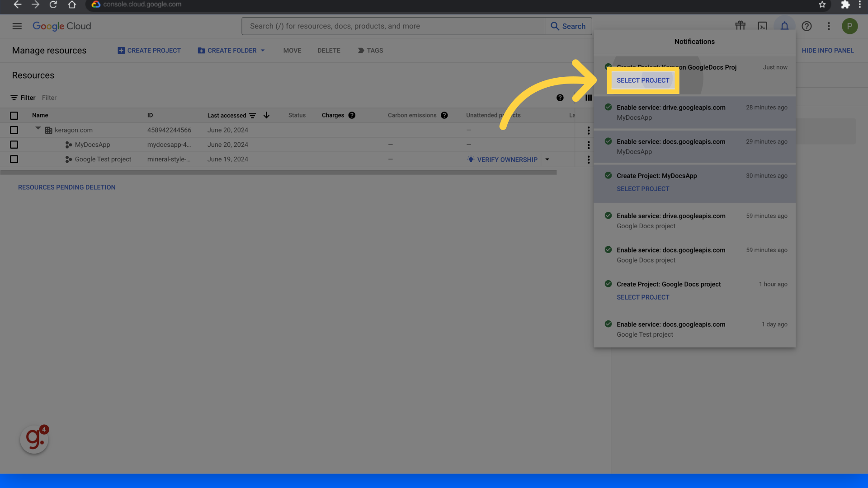Bookmark page with the star icon
868x488 pixels.
822,5
